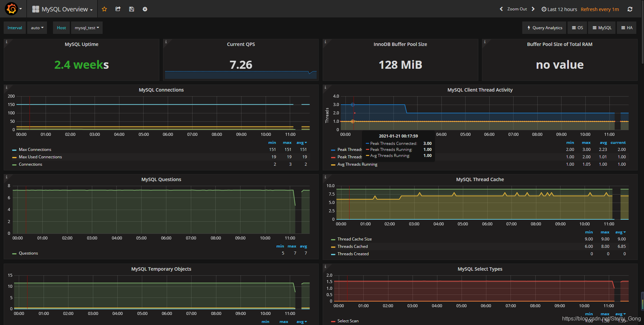This screenshot has height=325, width=644.
Task: Shift time range backward with left arrow
Action: click(501, 9)
